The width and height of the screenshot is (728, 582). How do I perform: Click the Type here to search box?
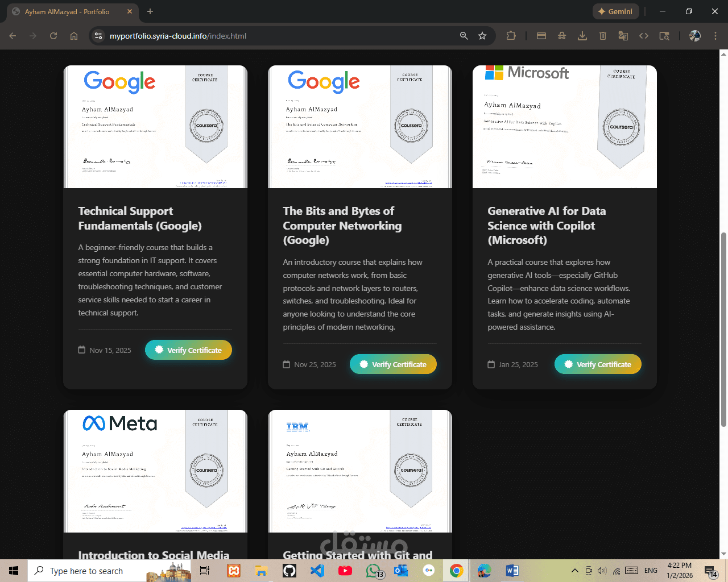110,571
